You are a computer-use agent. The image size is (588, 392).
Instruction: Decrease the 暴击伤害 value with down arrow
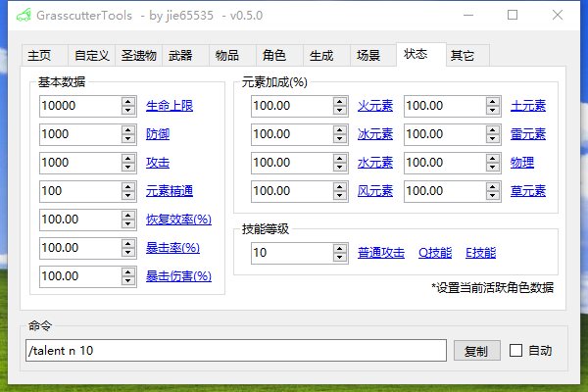pyautogui.click(x=128, y=281)
